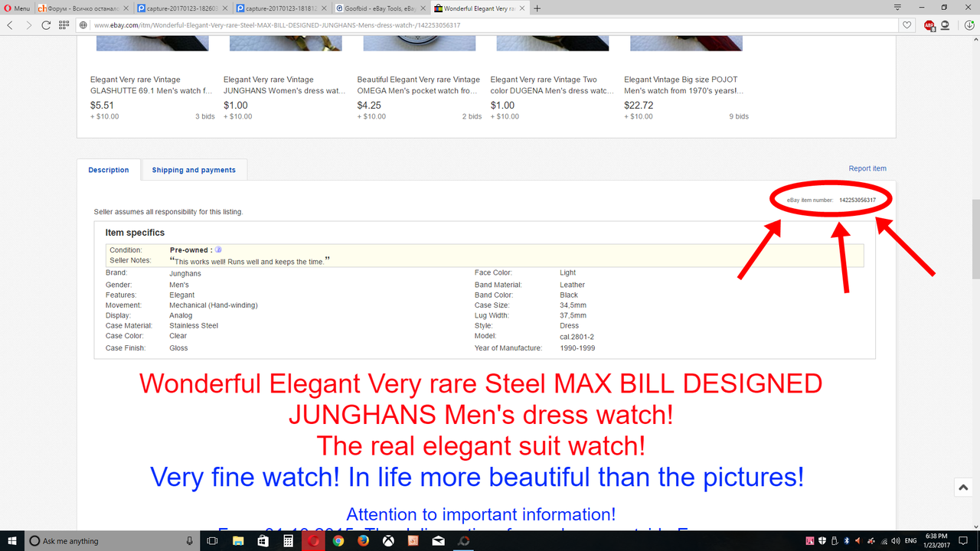980x551 pixels.
Task: Select the Shipping and payments tab
Action: coord(194,170)
